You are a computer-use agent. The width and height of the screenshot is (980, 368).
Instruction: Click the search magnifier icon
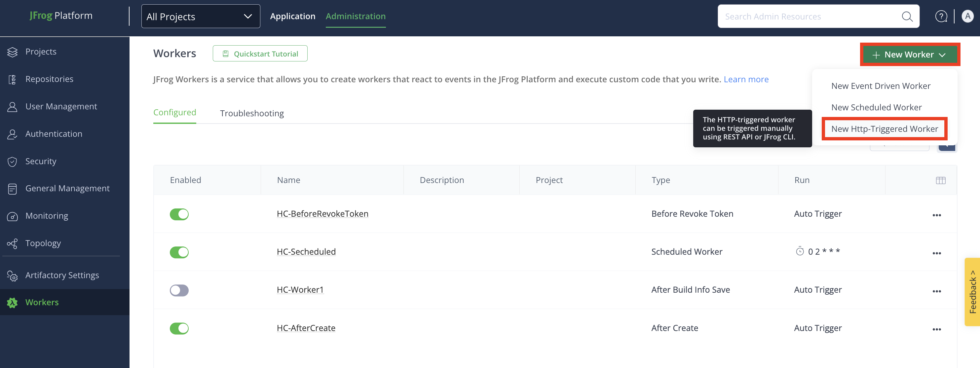pyautogui.click(x=907, y=16)
